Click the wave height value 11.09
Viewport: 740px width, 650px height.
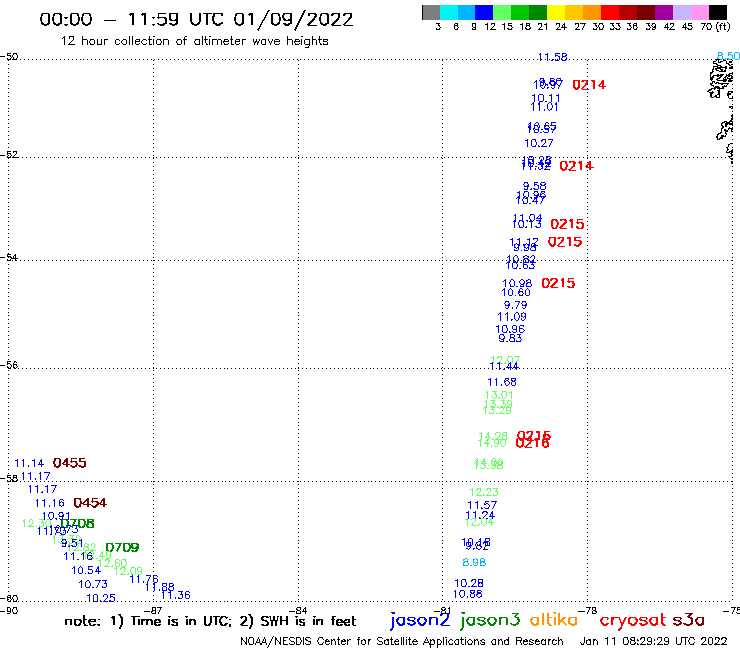coord(512,317)
